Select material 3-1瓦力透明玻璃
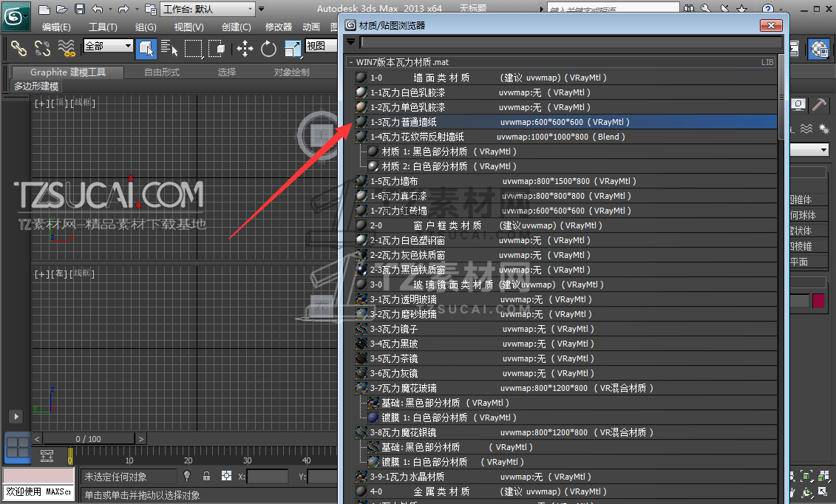 tap(565, 299)
